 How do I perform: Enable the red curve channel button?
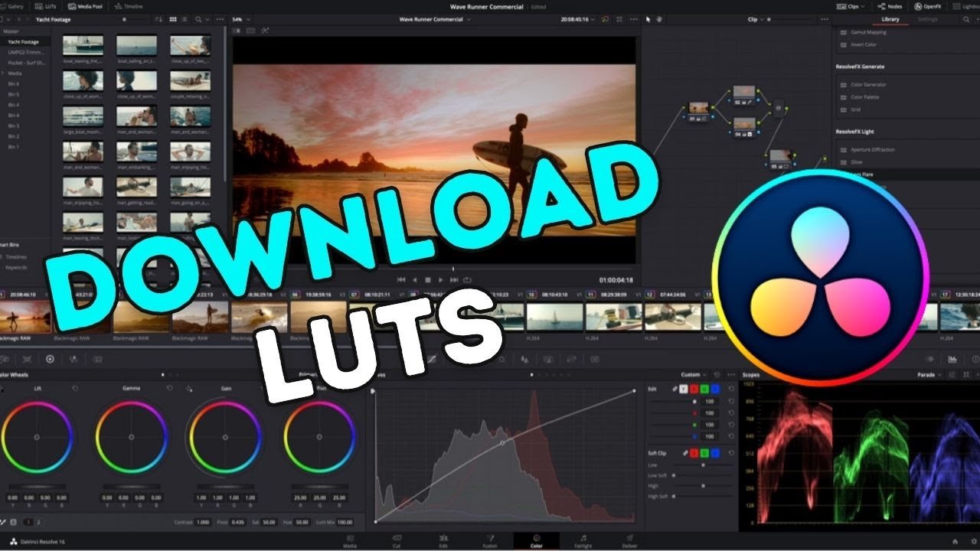click(x=694, y=389)
